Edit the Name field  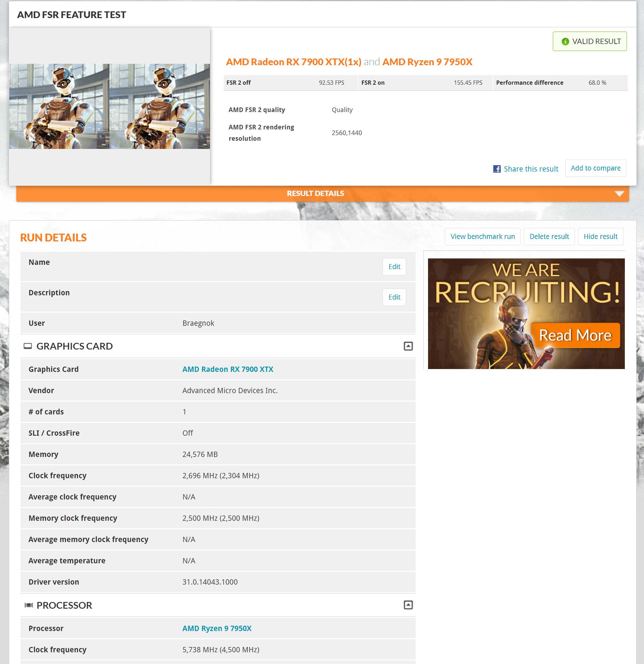coord(394,267)
